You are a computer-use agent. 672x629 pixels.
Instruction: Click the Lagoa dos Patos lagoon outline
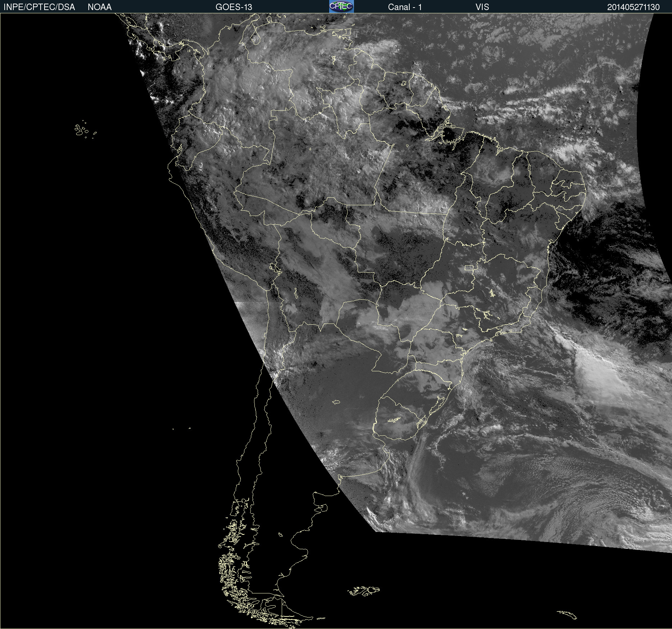point(436,405)
